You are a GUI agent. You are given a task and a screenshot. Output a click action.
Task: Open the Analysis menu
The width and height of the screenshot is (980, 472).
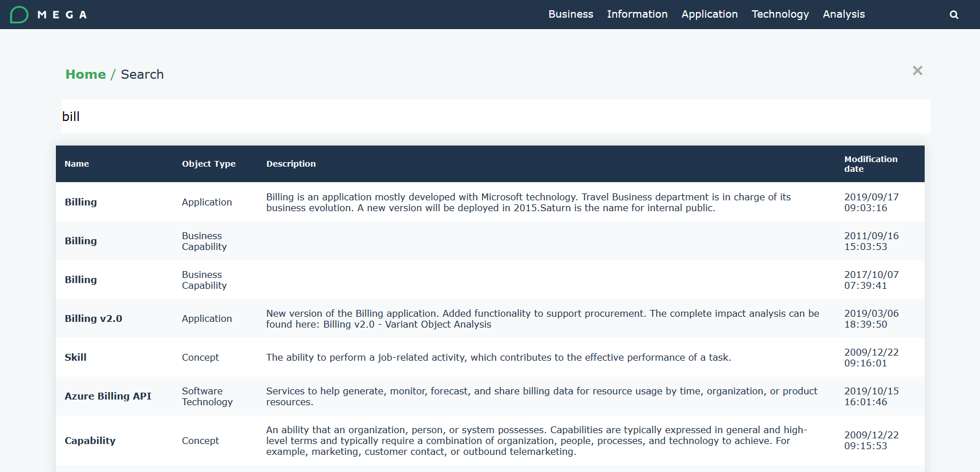point(843,14)
